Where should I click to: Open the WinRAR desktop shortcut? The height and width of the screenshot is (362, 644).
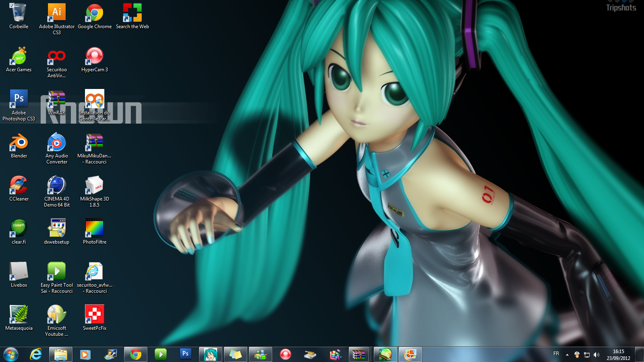pos(57,103)
